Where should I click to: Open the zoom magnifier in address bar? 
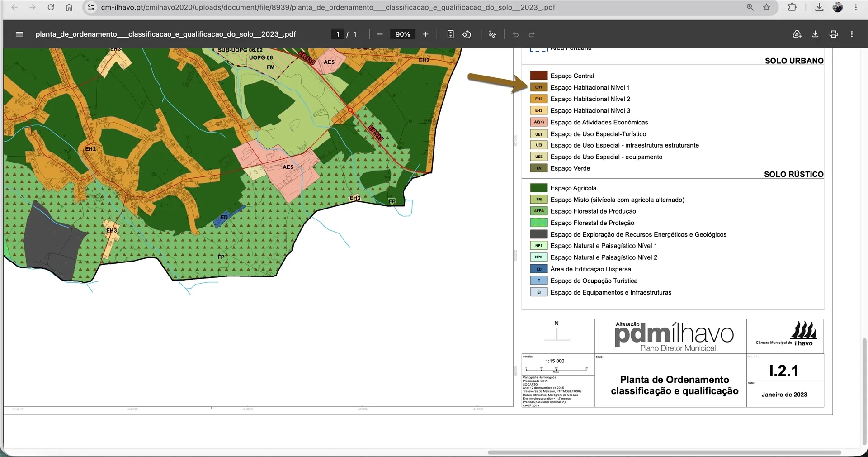(750, 7)
